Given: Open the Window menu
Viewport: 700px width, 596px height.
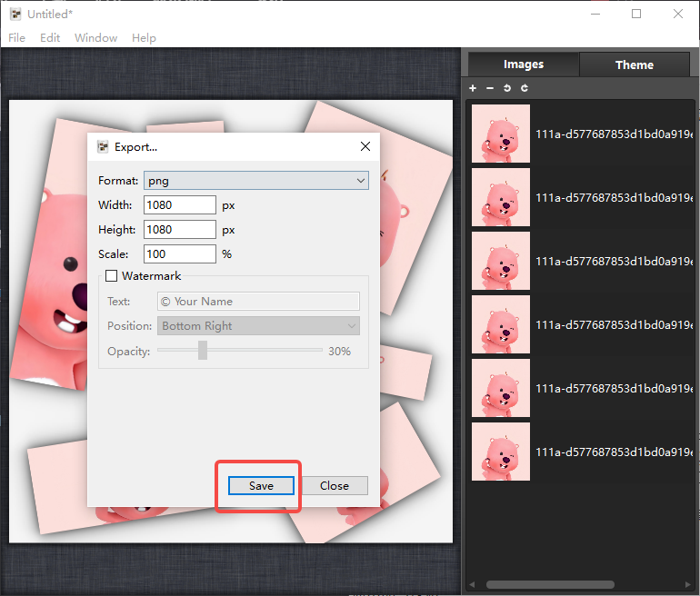Looking at the screenshot, I should pyautogui.click(x=96, y=38).
